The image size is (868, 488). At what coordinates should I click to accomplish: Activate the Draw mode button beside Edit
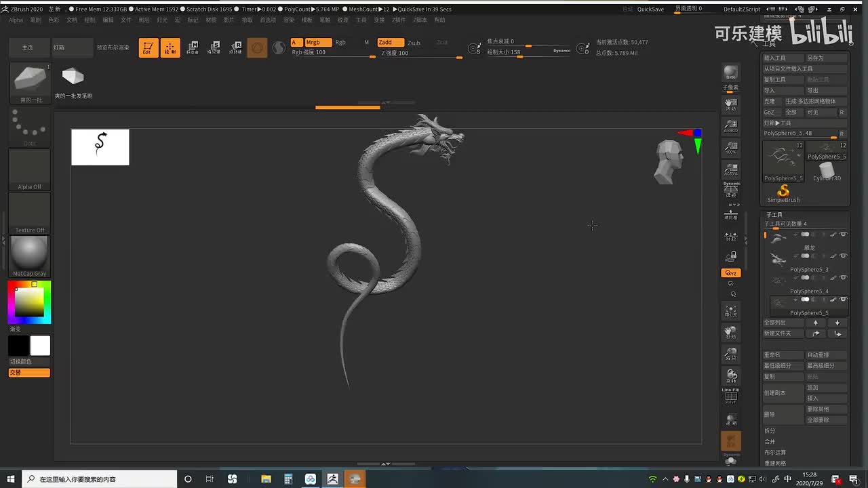point(170,47)
